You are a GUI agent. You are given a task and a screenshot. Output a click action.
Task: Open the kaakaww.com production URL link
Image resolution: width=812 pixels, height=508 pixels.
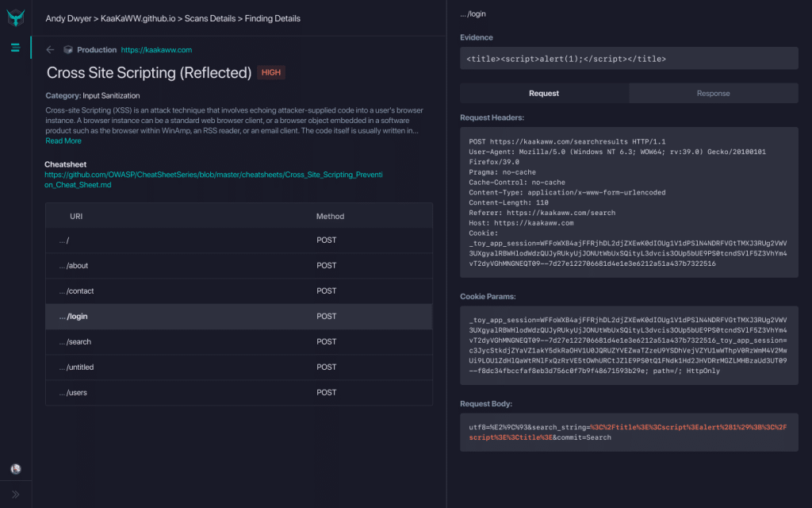pos(156,49)
